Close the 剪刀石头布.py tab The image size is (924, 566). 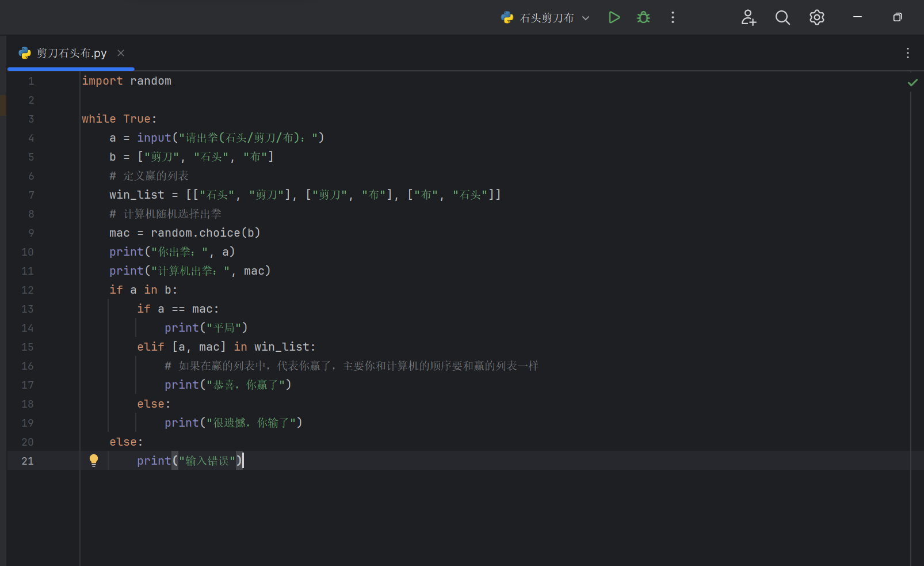[x=121, y=53]
